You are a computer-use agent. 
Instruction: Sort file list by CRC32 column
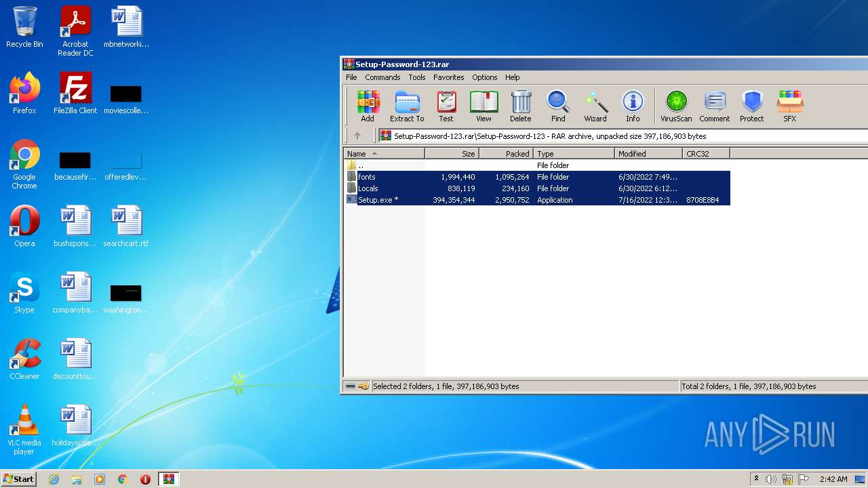click(x=707, y=154)
